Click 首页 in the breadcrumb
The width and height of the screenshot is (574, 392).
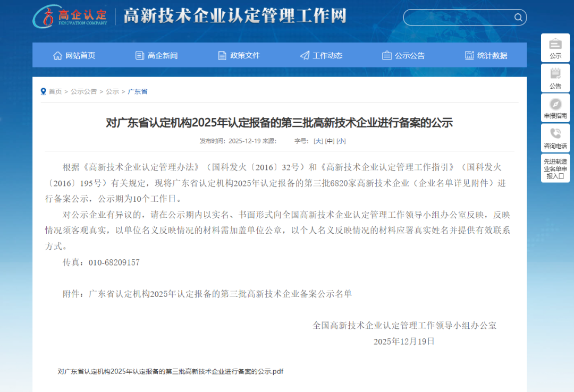point(55,91)
